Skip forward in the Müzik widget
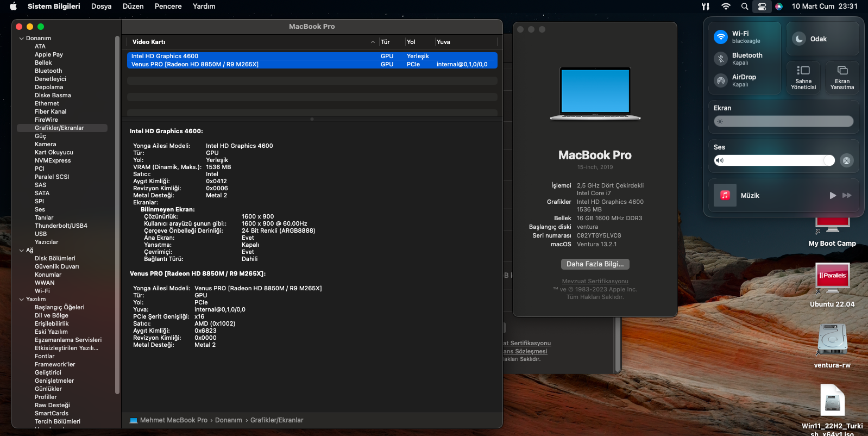 [847, 195]
